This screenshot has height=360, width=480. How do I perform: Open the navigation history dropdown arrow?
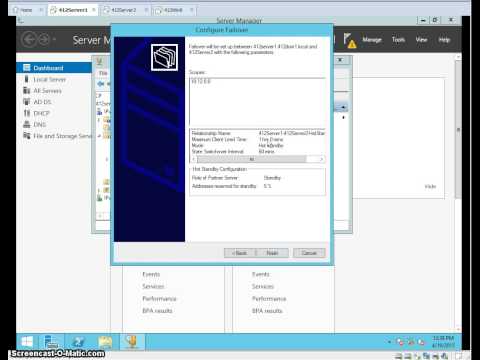pyautogui.click(x=54, y=40)
